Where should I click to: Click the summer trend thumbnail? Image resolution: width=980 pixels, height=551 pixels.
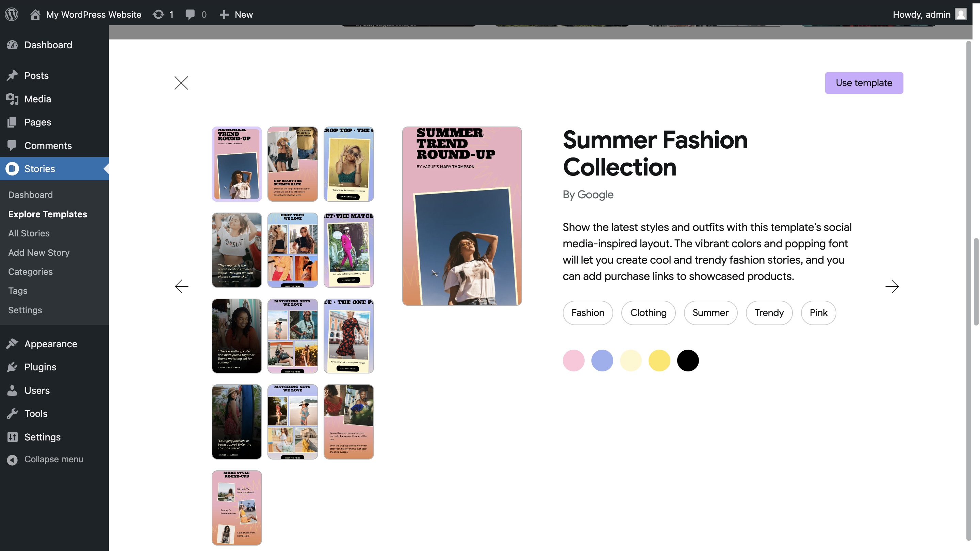point(236,164)
